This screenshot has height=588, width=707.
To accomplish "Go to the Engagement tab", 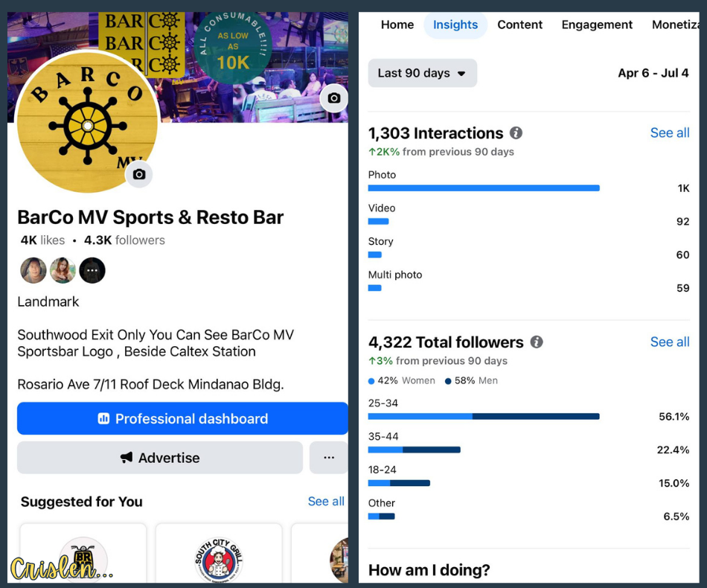I will 597,25.
